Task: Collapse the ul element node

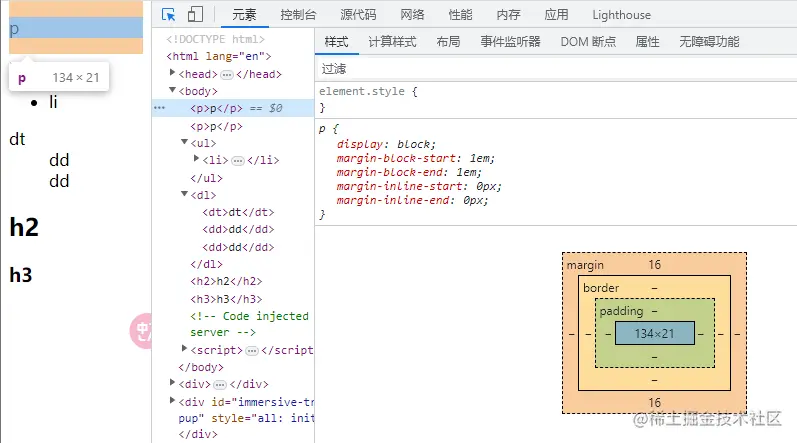Action: 185,142
